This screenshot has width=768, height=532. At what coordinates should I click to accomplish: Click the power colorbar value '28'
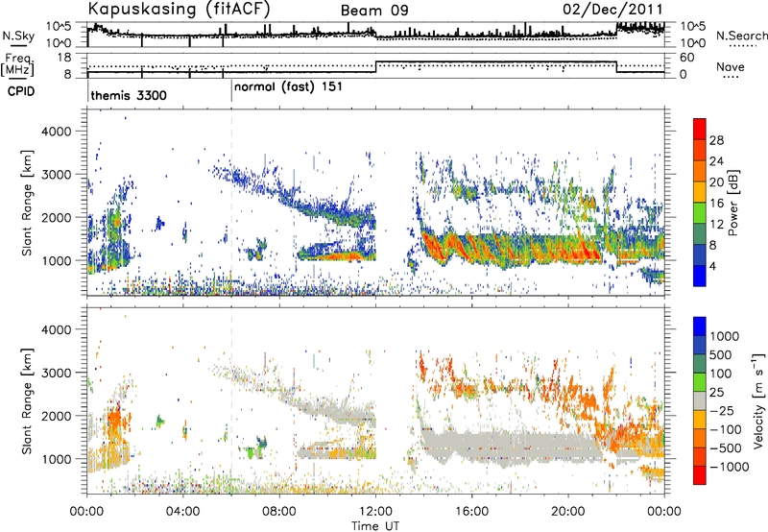point(716,140)
